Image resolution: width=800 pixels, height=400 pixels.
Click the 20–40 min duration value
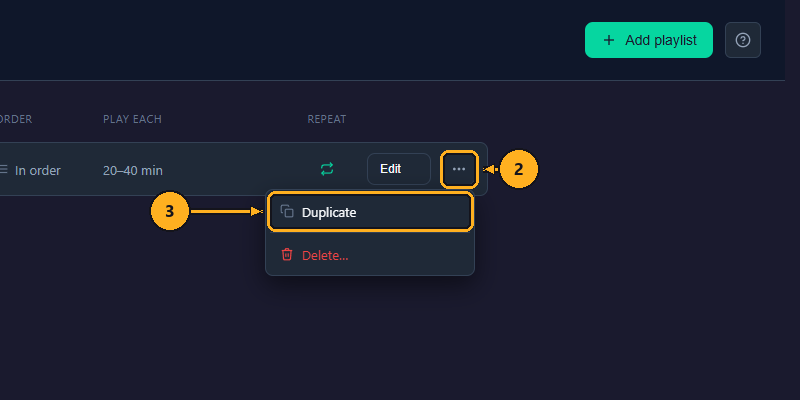click(x=133, y=170)
